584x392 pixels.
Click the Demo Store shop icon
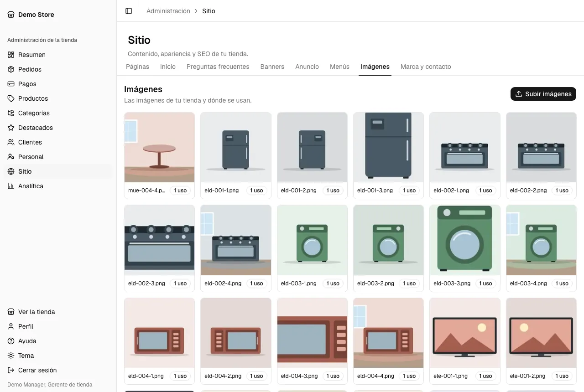point(11,15)
